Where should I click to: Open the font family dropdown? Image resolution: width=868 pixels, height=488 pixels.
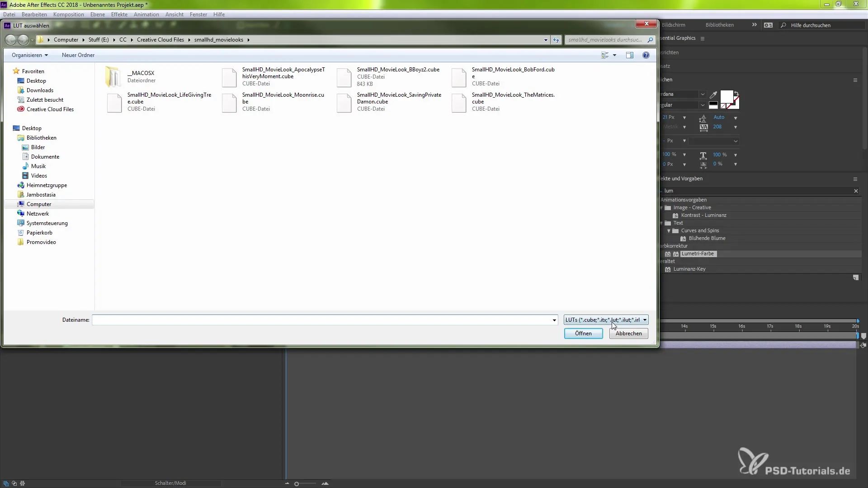[x=703, y=94]
